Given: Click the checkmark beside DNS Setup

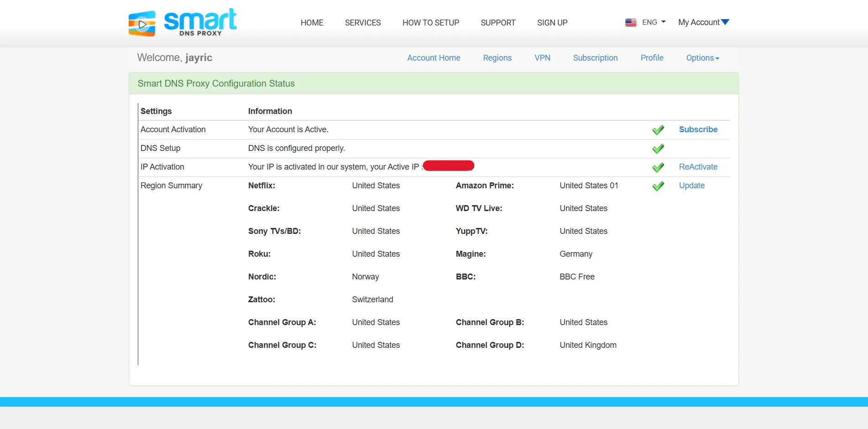Looking at the screenshot, I should [x=658, y=149].
